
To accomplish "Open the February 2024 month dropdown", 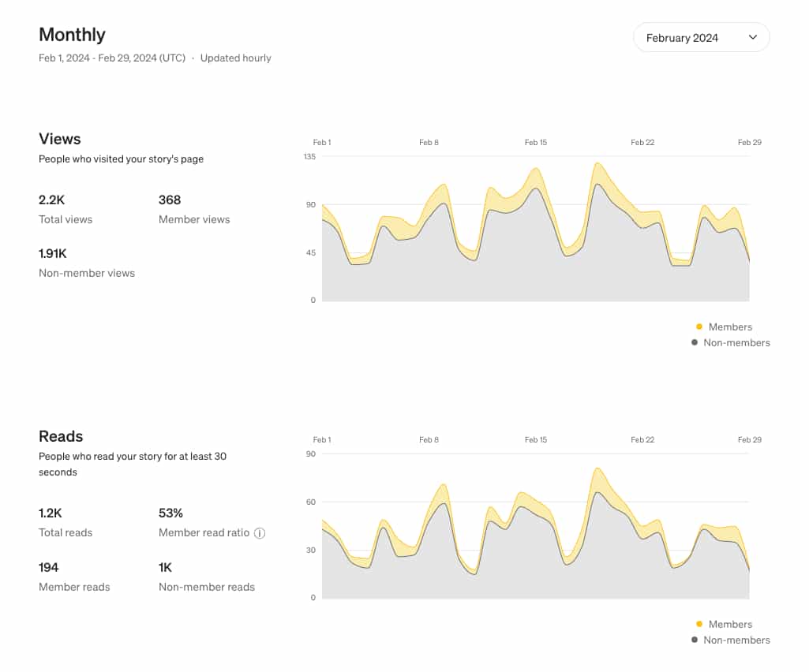I will click(x=701, y=38).
